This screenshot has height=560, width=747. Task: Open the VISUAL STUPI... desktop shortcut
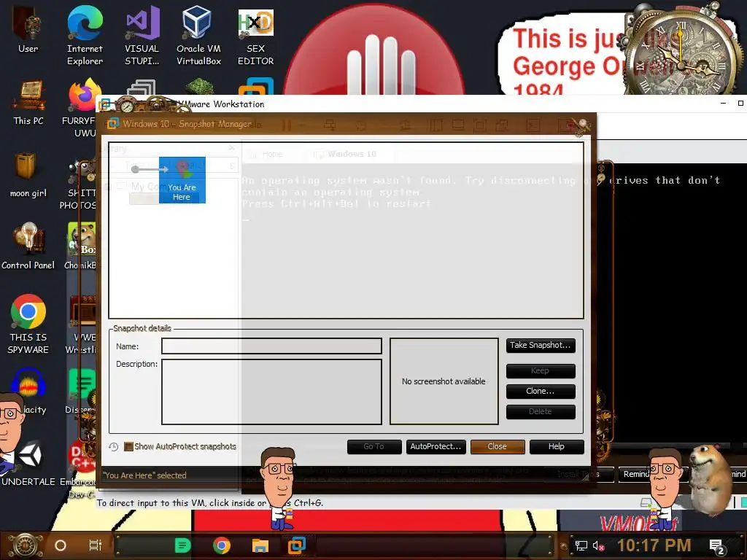(x=142, y=36)
